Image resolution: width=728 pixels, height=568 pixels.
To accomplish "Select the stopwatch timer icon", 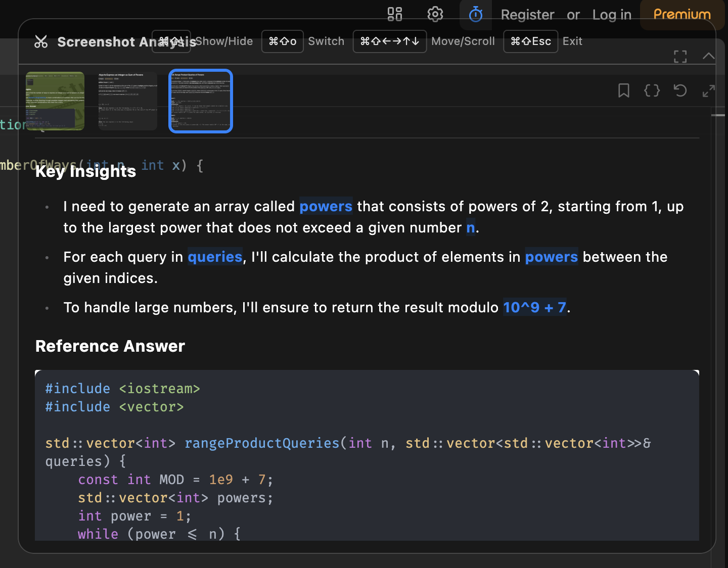I will tap(475, 14).
